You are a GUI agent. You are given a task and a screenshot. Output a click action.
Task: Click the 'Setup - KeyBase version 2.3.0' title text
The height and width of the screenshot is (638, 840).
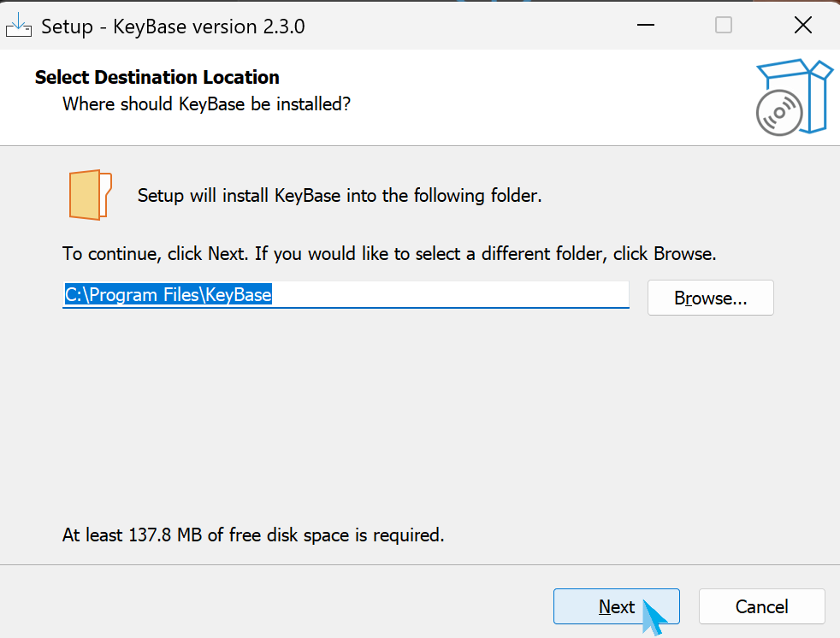(173, 27)
